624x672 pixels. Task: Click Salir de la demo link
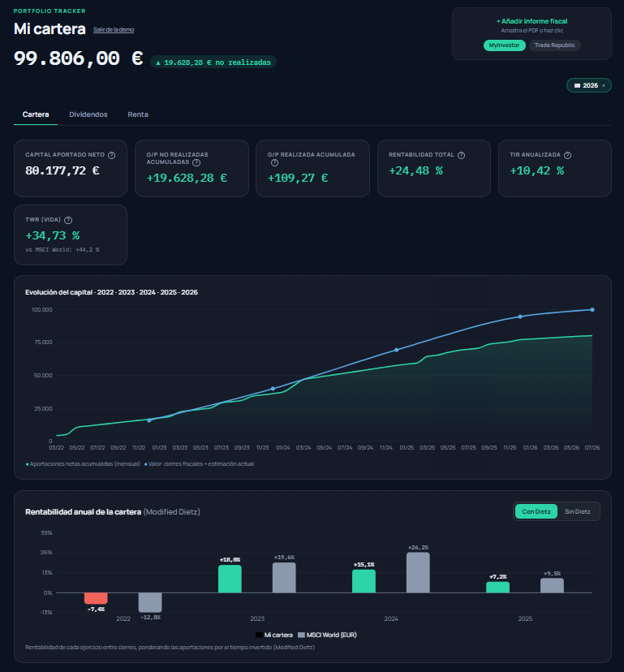tap(114, 29)
